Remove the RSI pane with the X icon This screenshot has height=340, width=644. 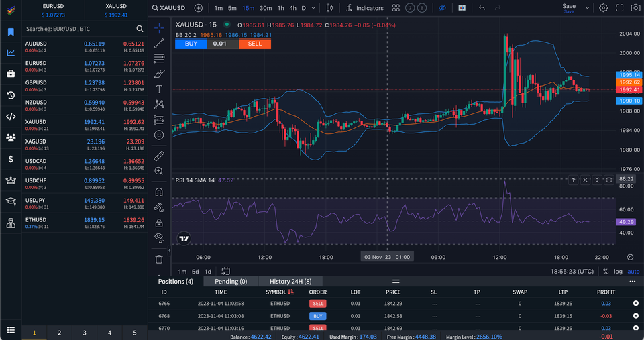tap(585, 180)
